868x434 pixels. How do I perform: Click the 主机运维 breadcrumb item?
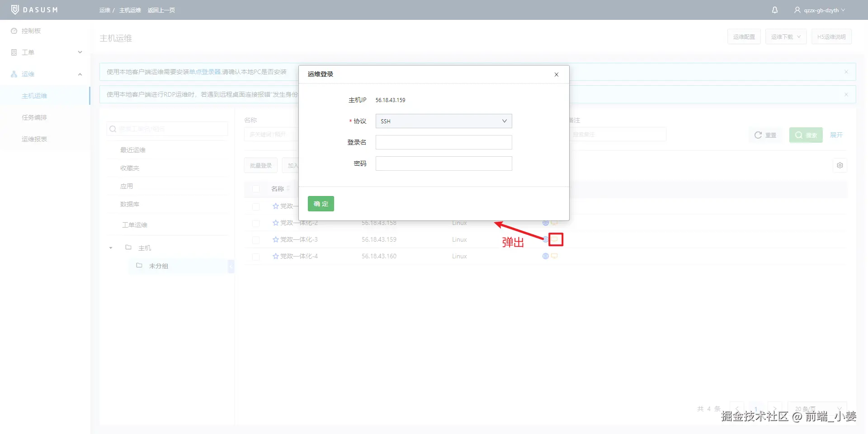click(130, 10)
